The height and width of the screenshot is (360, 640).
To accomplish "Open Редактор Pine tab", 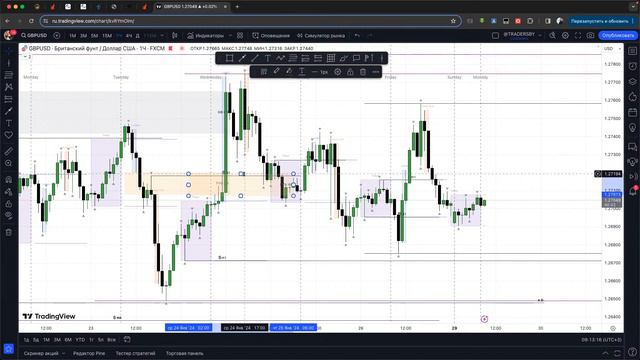I will 89,353.
